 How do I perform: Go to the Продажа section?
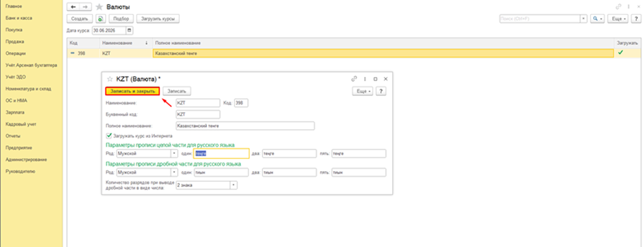tap(15, 42)
